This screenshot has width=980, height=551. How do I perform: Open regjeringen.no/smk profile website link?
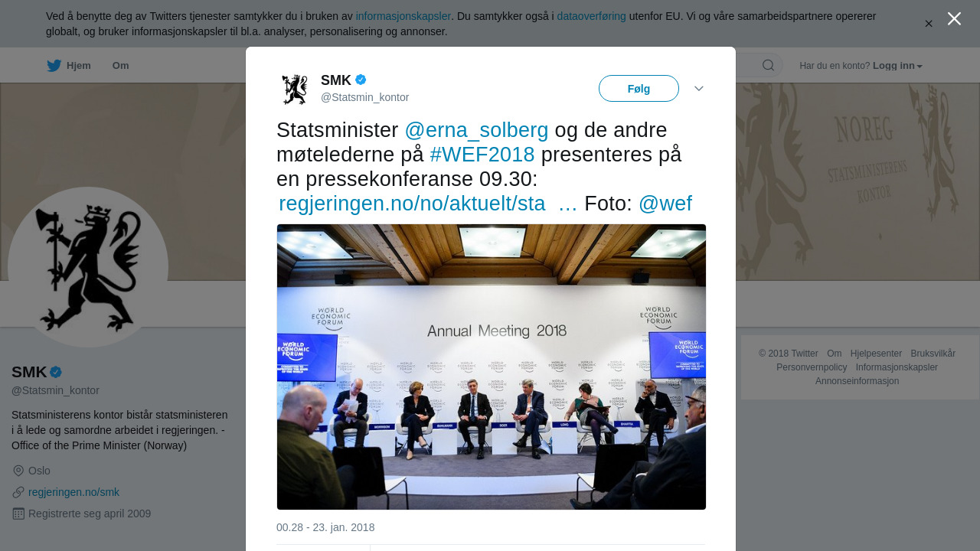pos(73,492)
